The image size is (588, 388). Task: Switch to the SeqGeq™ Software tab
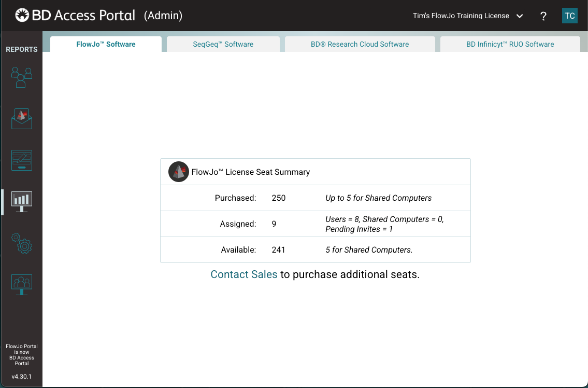[223, 44]
